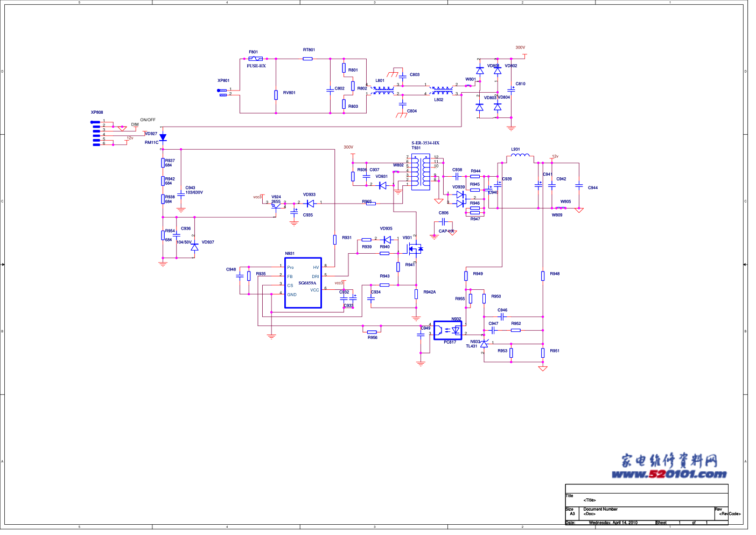This screenshot has height=535, width=756.
Task: Select the C810 capacitor symbol
Action: tap(512, 90)
